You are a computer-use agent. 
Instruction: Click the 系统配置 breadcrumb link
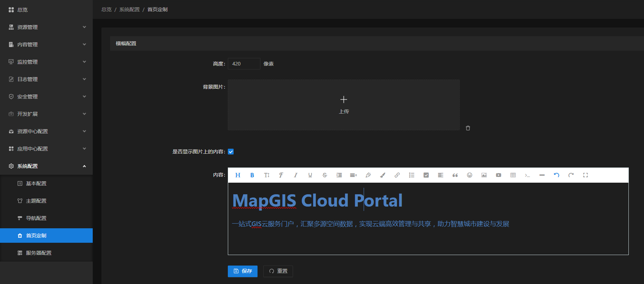click(129, 9)
